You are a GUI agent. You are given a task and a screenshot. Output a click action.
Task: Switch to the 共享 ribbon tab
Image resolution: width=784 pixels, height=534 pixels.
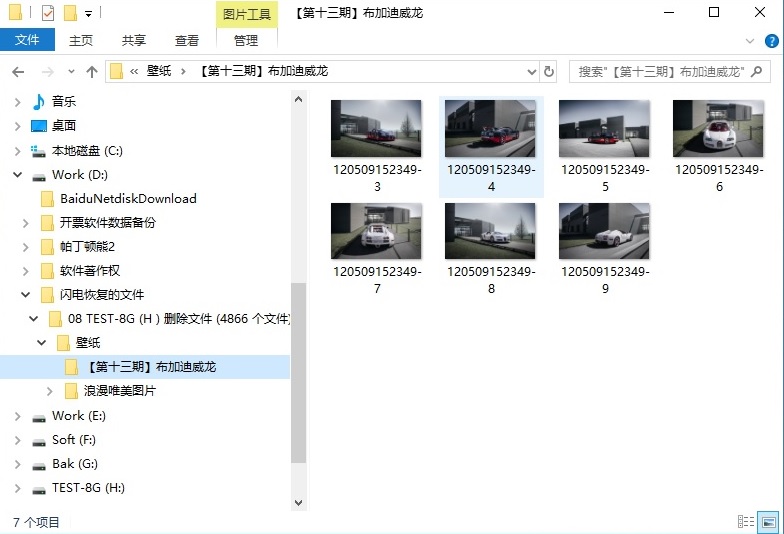pyautogui.click(x=134, y=40)
